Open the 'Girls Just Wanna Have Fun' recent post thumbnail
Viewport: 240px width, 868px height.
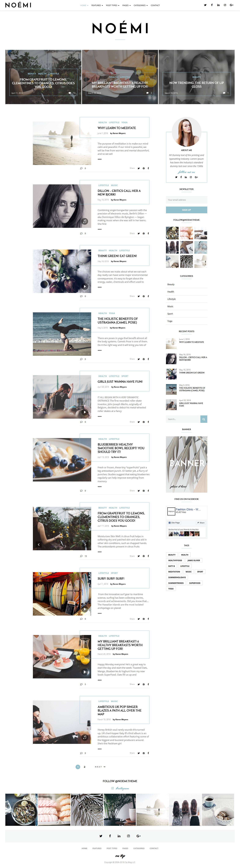click(171, 404)
